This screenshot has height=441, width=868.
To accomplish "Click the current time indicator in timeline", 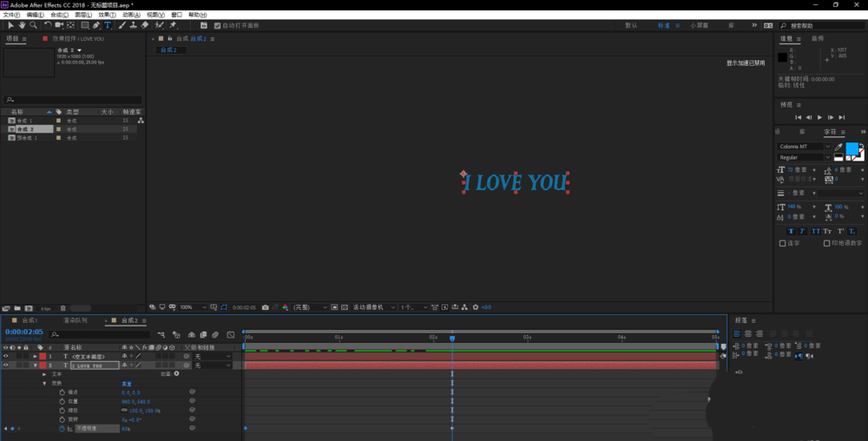I will [452, 338].
